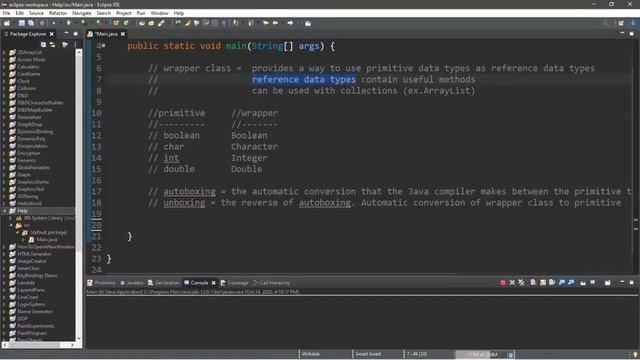This screenshot has height=360, width=640.
Task: Minimize the Package Explorer view
Action: 66,33
